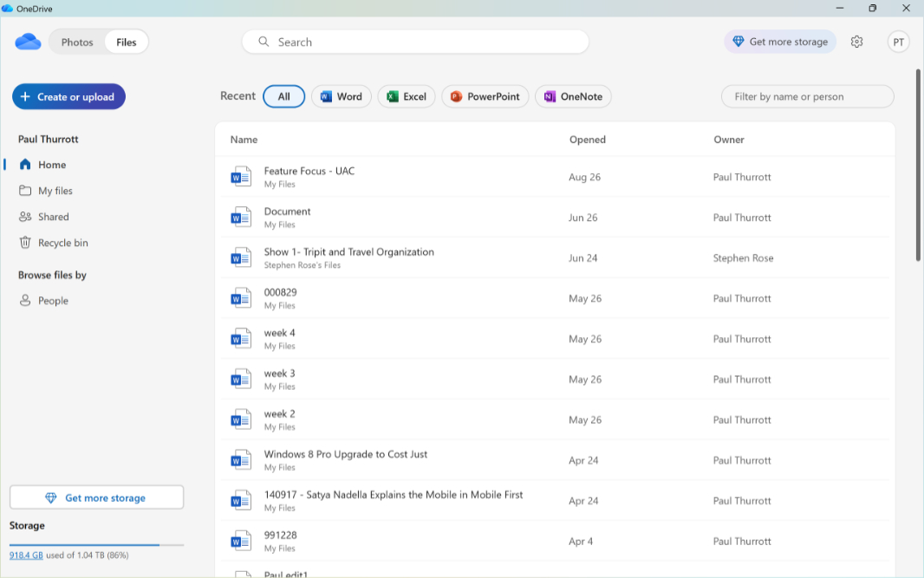Open the Settings gear icon
This screenshot has width=924, height=578.
point(856,42)
